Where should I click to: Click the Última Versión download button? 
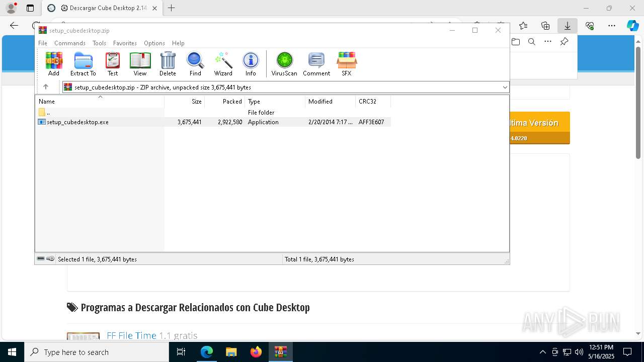tap(540, 128)
